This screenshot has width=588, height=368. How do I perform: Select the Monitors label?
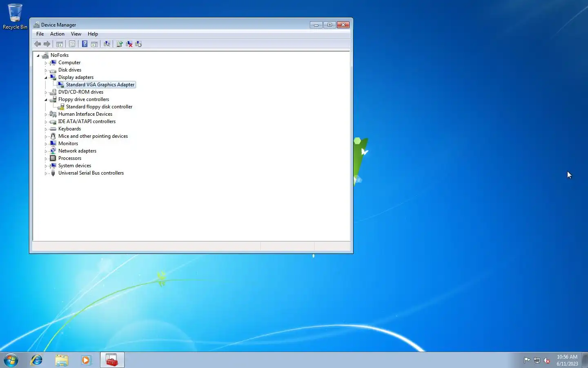pos(68,144)
